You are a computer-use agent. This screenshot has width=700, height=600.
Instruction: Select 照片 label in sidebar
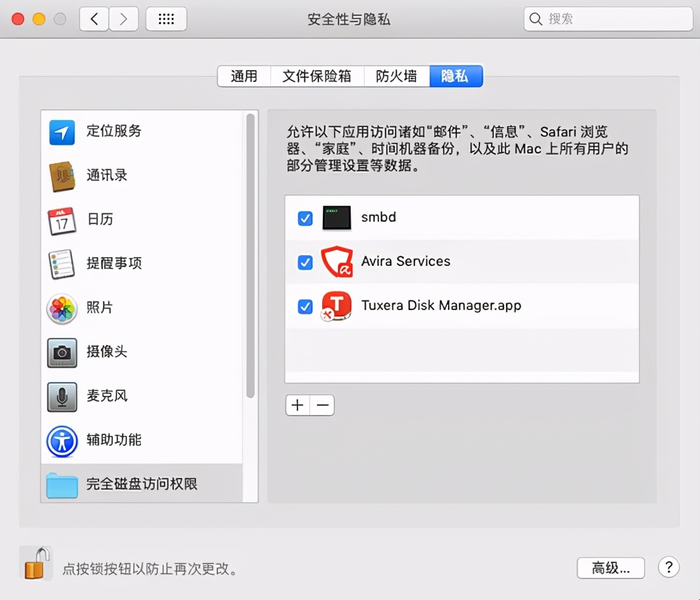pyautogui.click(x=100, y=308)
